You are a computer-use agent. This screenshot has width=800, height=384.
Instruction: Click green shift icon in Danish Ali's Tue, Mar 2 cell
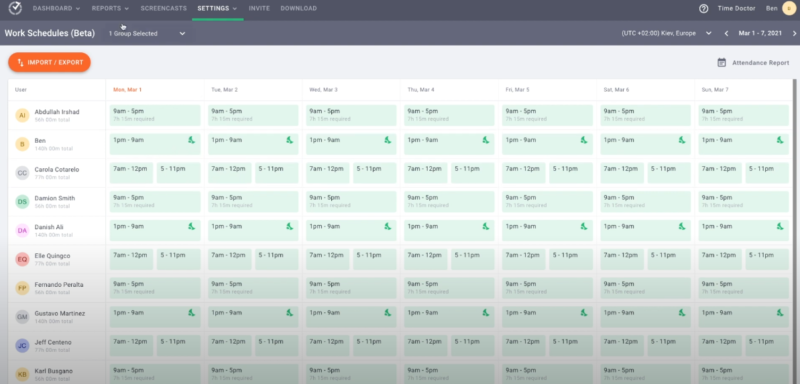[289, 226]
